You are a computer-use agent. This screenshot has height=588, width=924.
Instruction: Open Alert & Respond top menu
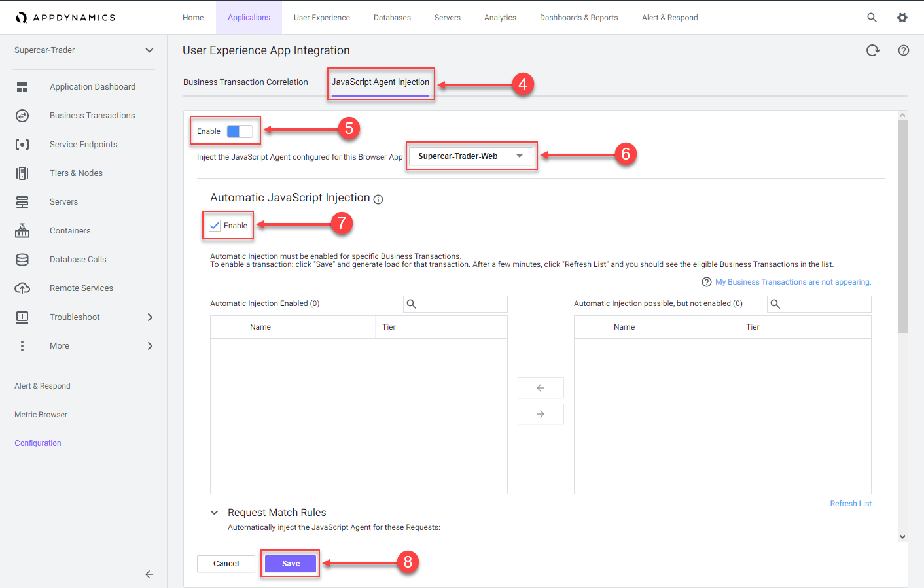point(670,18)
